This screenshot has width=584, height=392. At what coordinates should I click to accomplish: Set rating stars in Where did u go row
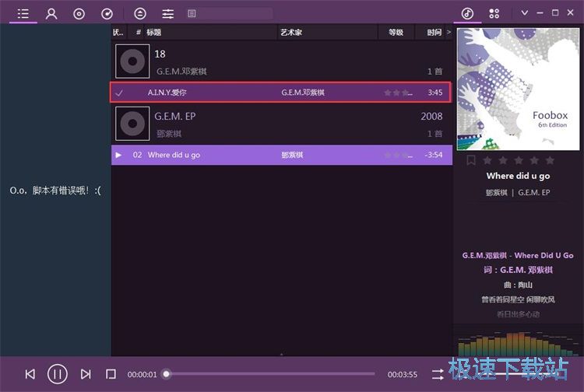click(x=398, y=155)
